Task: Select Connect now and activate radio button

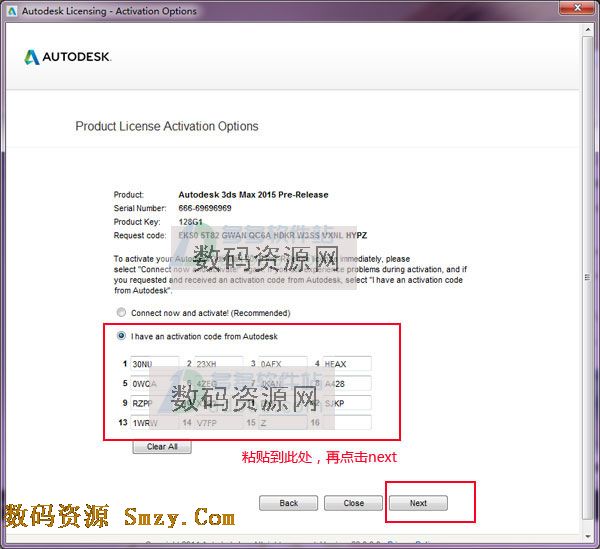Action: click(121, 313)
